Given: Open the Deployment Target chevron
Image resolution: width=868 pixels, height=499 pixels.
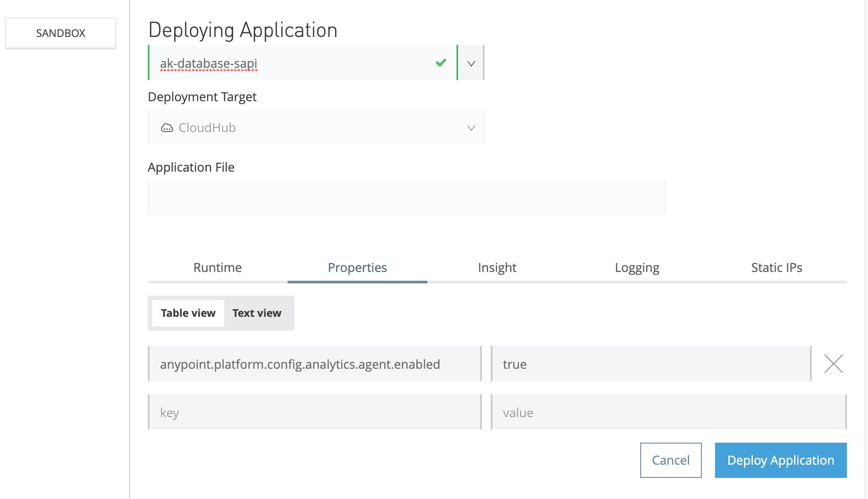Looking at the screenshot, I should point(471,128).
